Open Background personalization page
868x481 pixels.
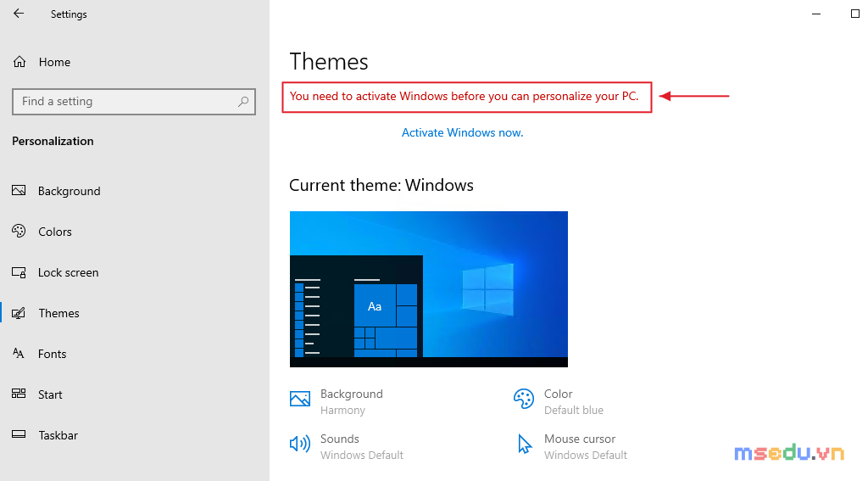(x=70, y=191)
